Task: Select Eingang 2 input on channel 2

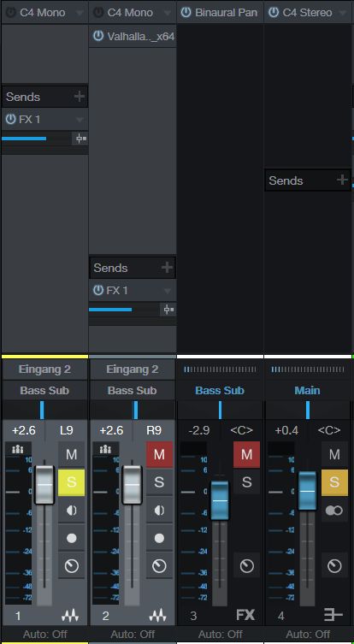Action: point(132,369)
